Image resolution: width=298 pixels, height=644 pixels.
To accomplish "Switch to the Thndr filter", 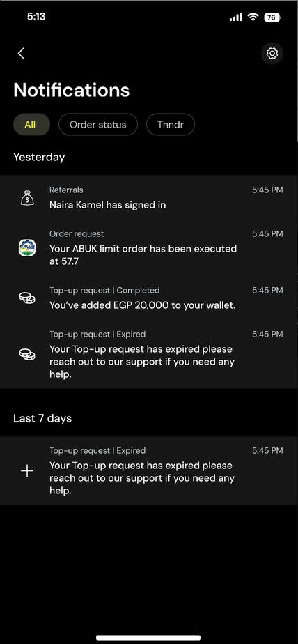I will click(171, 125).
